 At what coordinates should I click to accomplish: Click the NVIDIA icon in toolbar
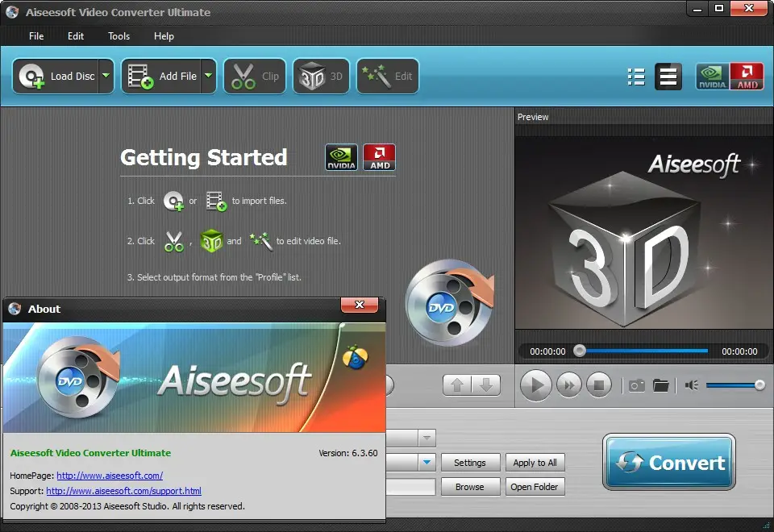pos(712,77)
